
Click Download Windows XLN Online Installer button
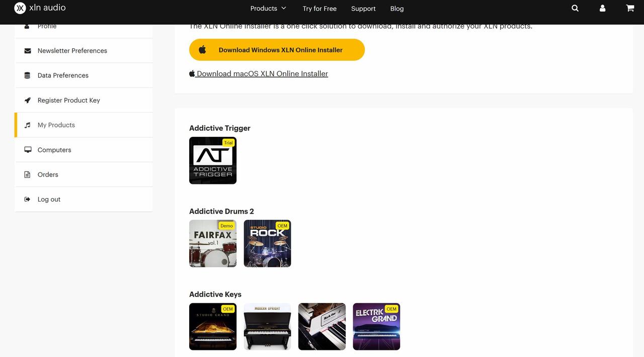click(277, 50)
